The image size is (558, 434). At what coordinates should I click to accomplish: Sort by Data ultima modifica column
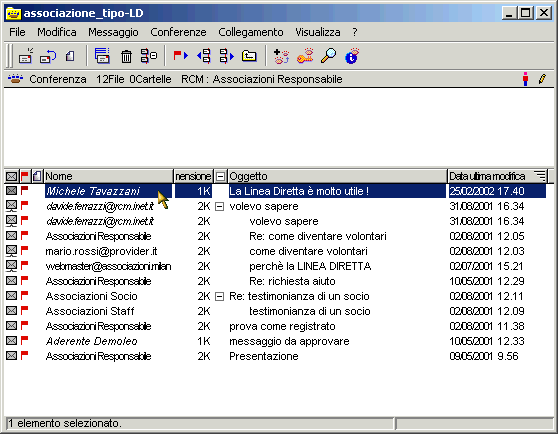497,176
